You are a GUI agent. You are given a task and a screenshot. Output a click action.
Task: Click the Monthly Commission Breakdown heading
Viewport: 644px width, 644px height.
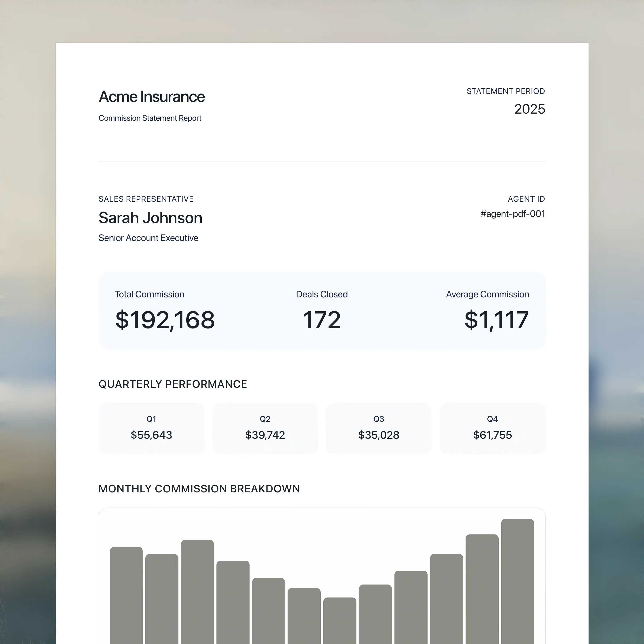tap(199, 489)
